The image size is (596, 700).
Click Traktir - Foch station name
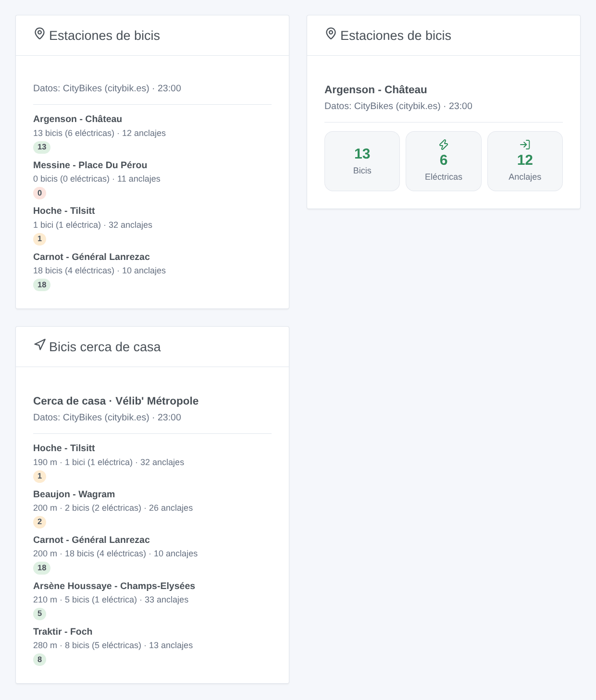coord(62,631)
